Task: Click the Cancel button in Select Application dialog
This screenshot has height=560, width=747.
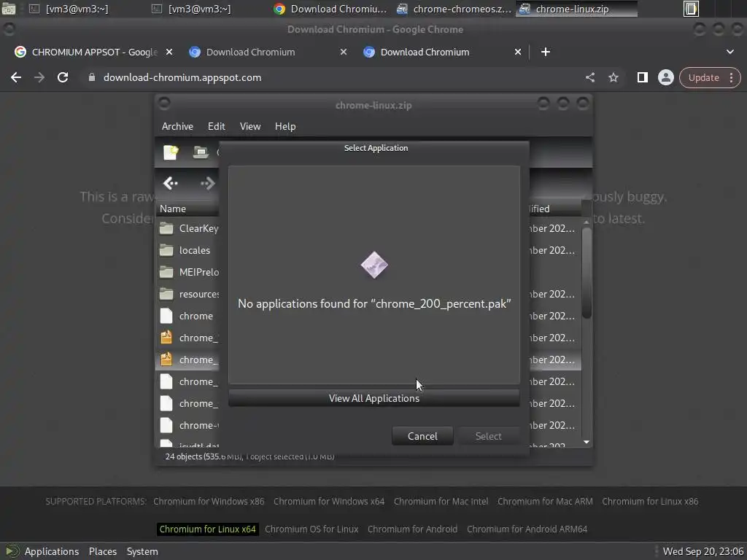Action: tap(422, 436)
